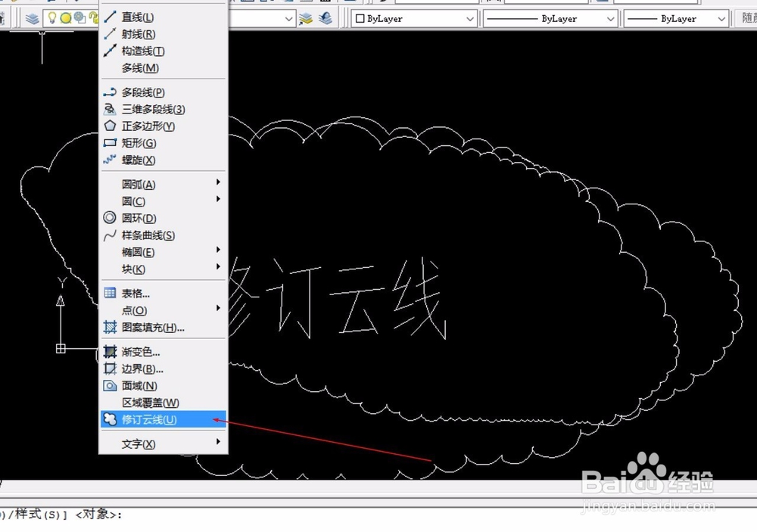Select 边界(B)... boundary command

click(164, 369)
